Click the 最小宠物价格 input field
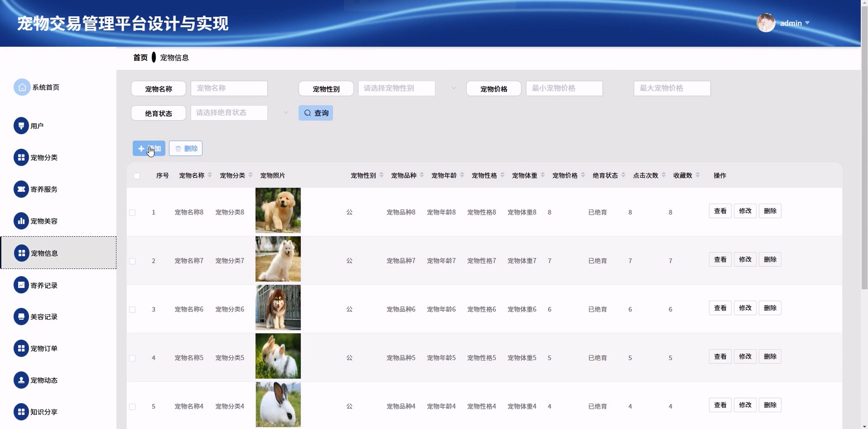 (564, 88)
